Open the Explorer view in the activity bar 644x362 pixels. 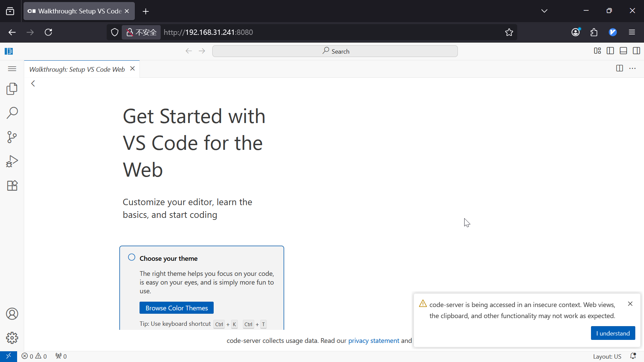[12, 89]
